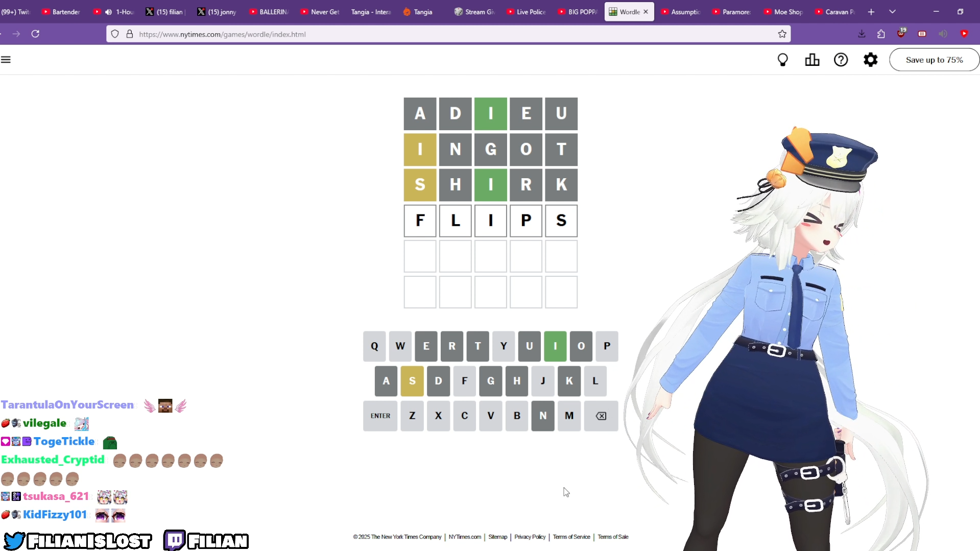Click the red YouTube extension icon in toolbar
Viewport: 980px width, 551px height.
964,34
